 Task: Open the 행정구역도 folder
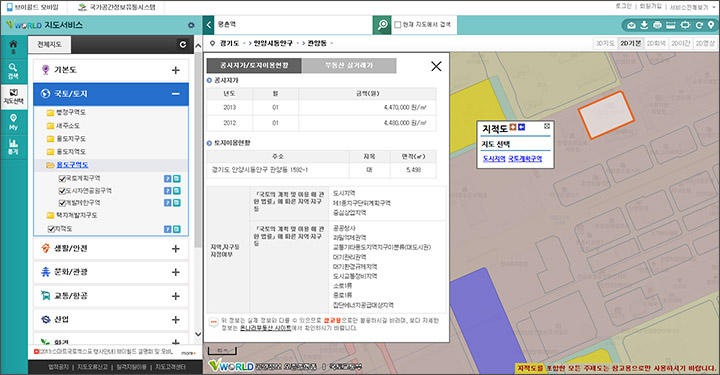pos(66,112)
